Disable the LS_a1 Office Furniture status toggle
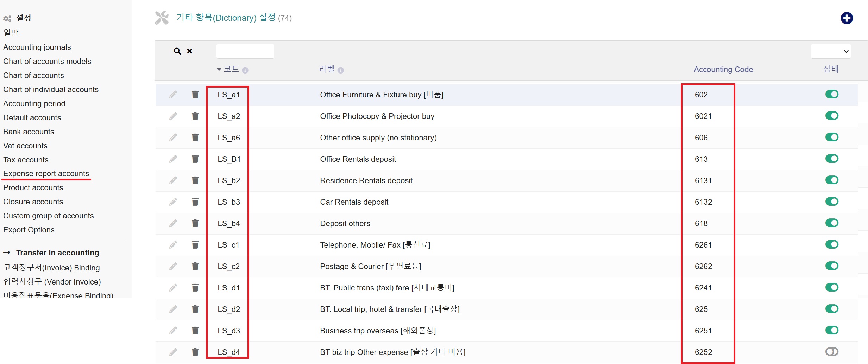The width and height of the screenshot is (868, 364). [831, 94]
